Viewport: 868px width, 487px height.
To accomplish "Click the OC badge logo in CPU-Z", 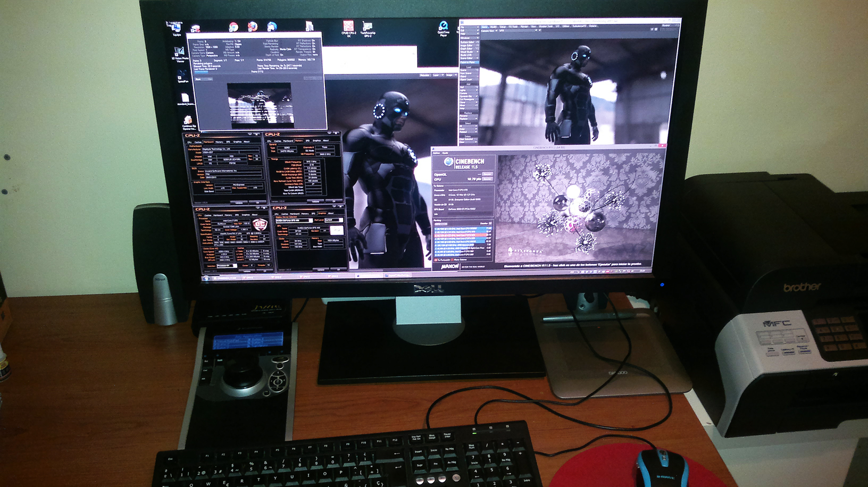I will point(259,225).
